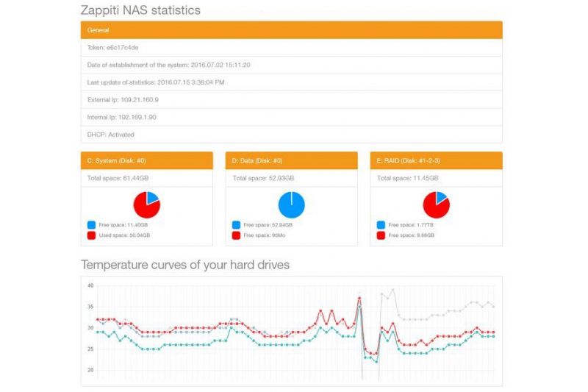Click the C: System pie chart
588x392 pixels.
pos(147,204)
